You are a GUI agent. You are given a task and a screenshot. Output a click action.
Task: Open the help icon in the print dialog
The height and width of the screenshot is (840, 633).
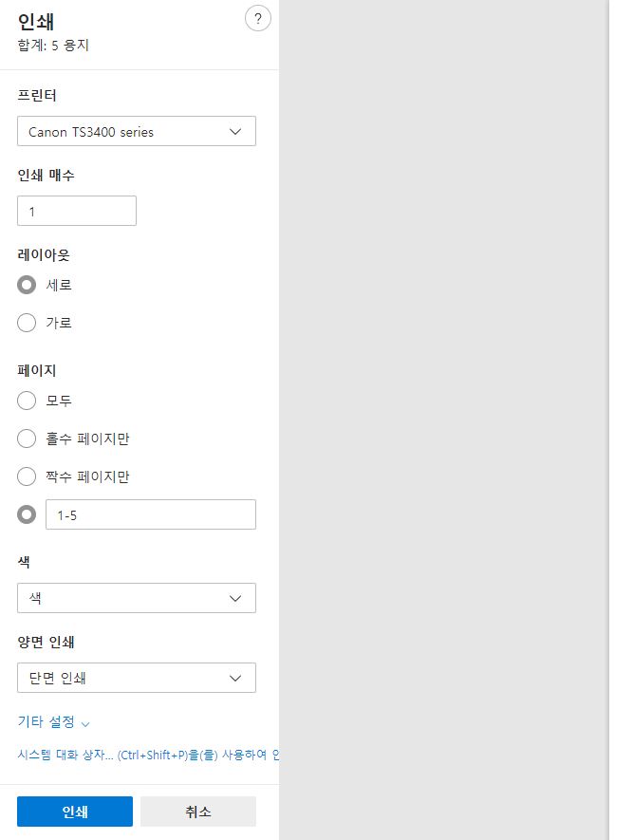pyautogui.click(x=257, y=18)
